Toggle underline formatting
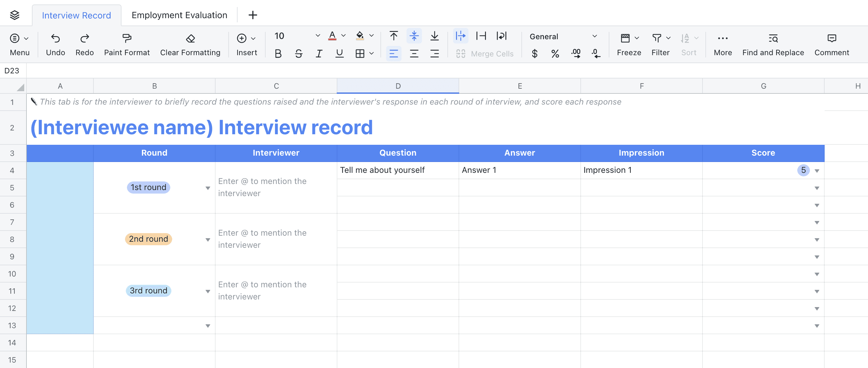This screenshot has width=868, height=368. 339,54
